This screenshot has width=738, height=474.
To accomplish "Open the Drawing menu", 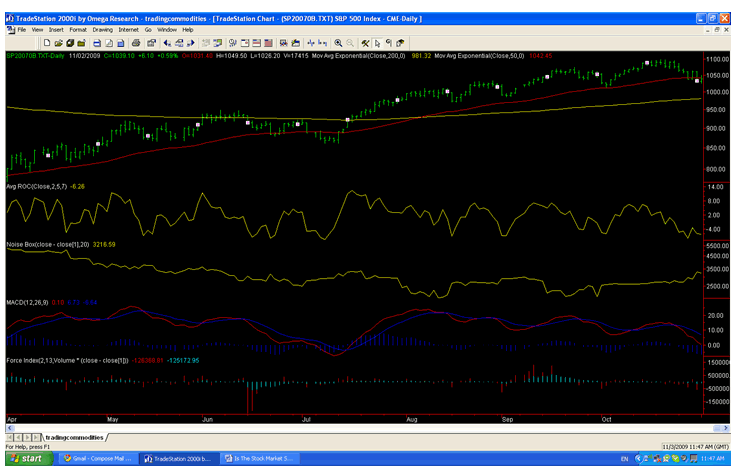I will [x=102, y=30].
